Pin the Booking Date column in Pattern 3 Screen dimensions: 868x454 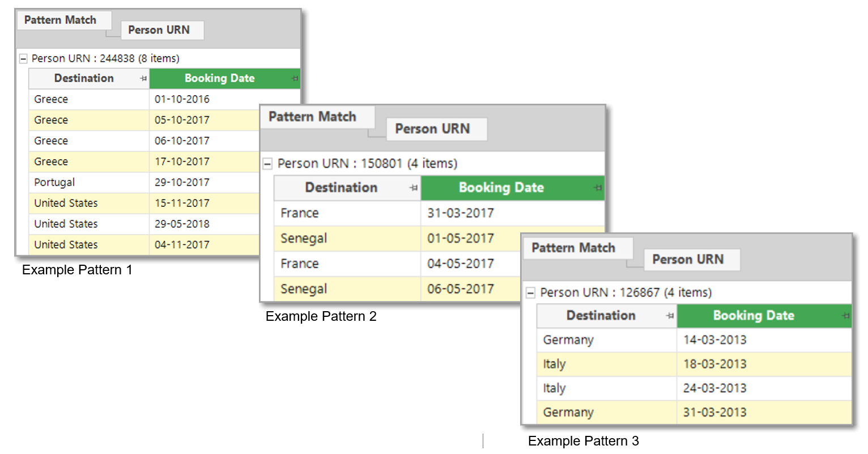845,316
